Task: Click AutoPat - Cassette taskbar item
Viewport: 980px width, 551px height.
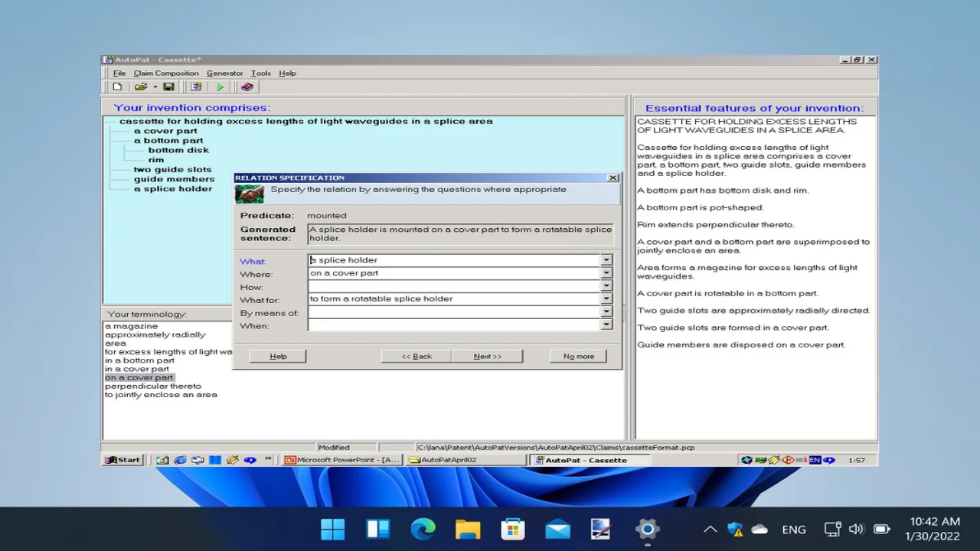Action: click(x=590, y=460)
